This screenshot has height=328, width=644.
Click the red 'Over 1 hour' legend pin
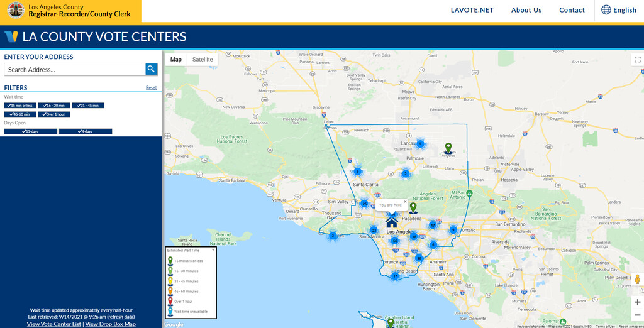170,302
